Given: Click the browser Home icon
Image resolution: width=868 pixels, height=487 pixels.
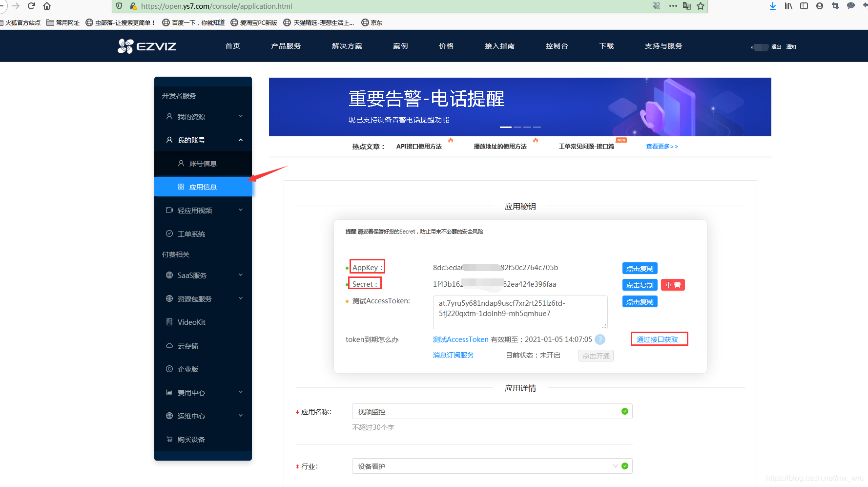Looking at the screenshot, I should [48, 6].
